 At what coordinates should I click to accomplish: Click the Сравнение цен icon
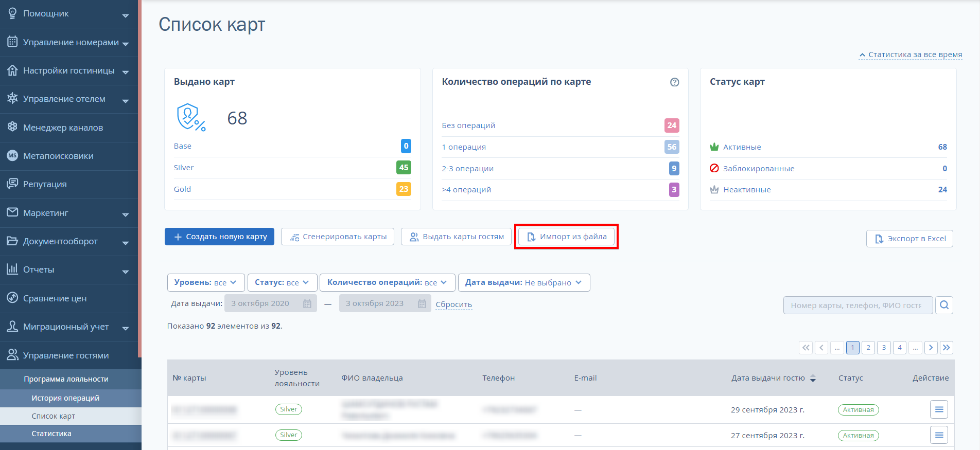point(12,298)
